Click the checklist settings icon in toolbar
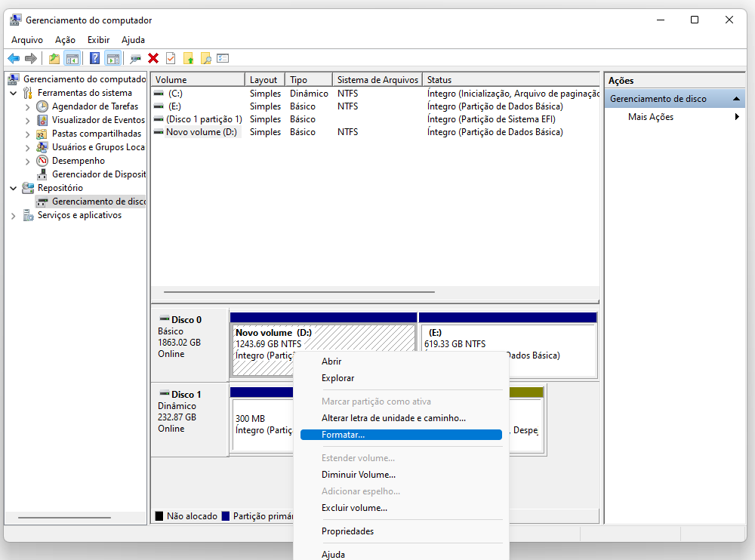Viewport: 755px width, 560px height. 223,58
